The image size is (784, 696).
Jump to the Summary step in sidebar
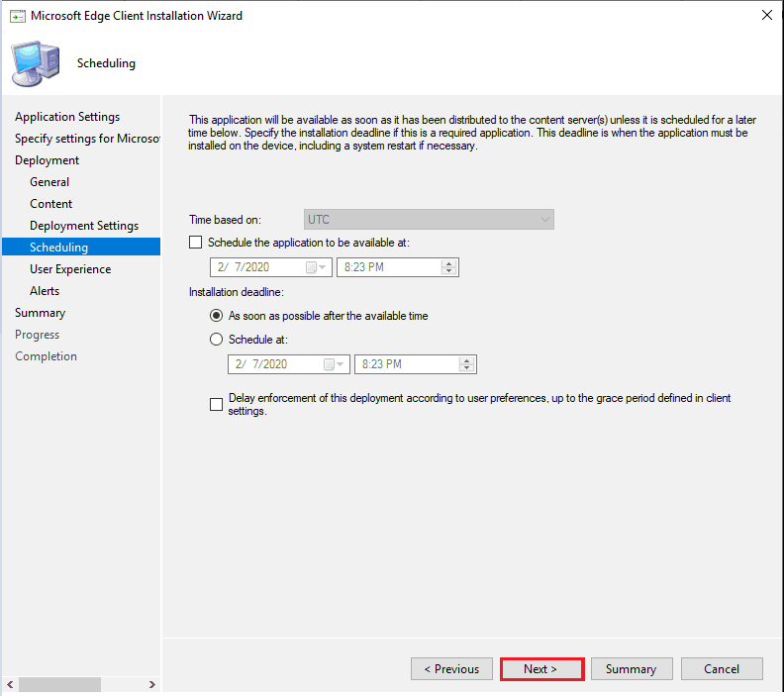(x=40, y=313)
